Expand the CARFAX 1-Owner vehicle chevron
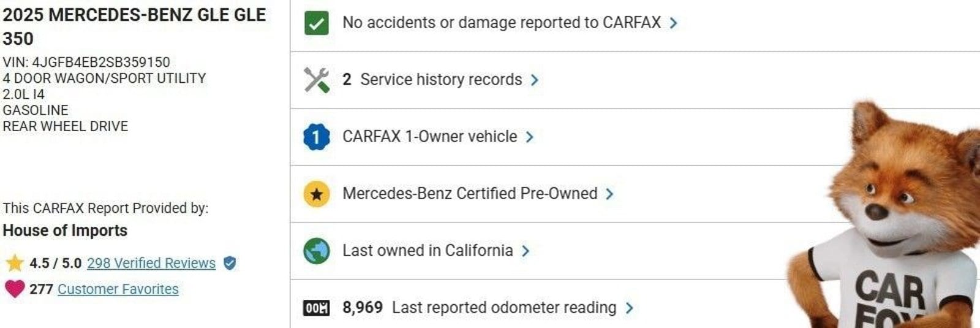 pos(530,137)
